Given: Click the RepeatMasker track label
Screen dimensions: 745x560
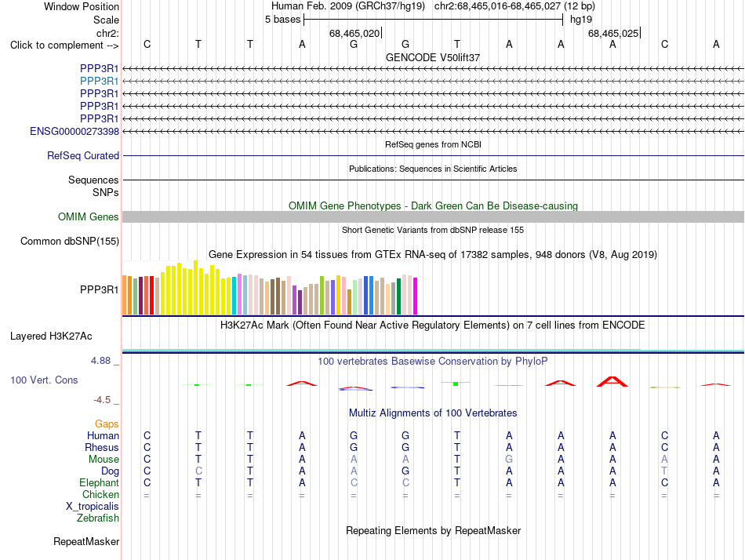Looking at the screenshot, I should pyautogui.click(x=86, y=541).
